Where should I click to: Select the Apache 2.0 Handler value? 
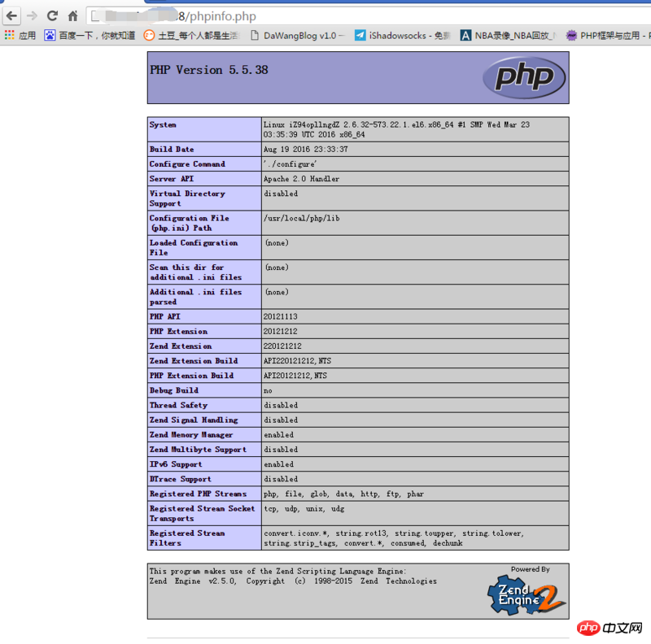tap(301, 179)
